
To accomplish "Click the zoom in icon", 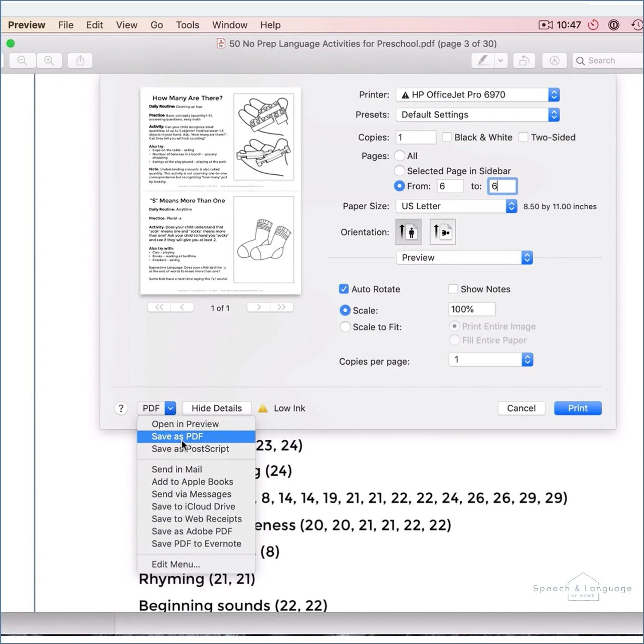I will point(49,60).
